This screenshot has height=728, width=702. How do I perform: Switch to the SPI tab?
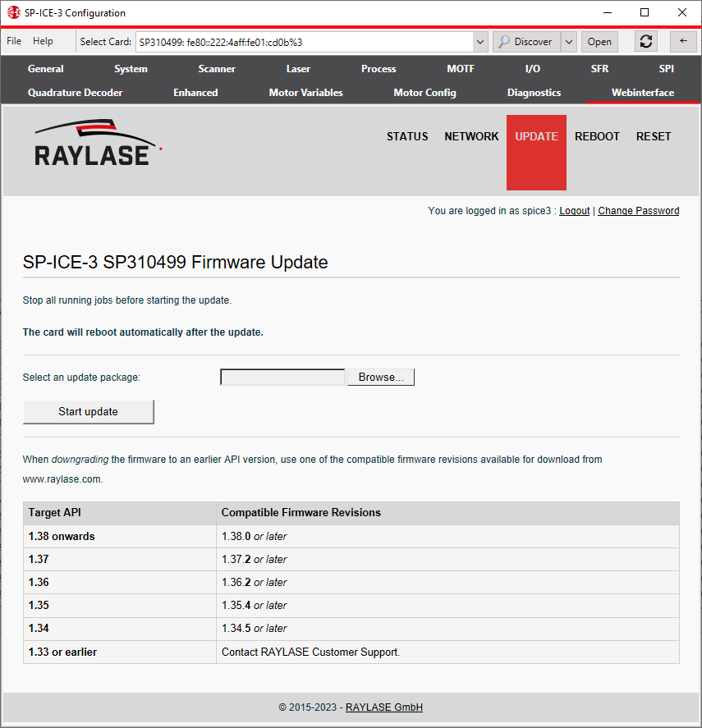(666, 69)
